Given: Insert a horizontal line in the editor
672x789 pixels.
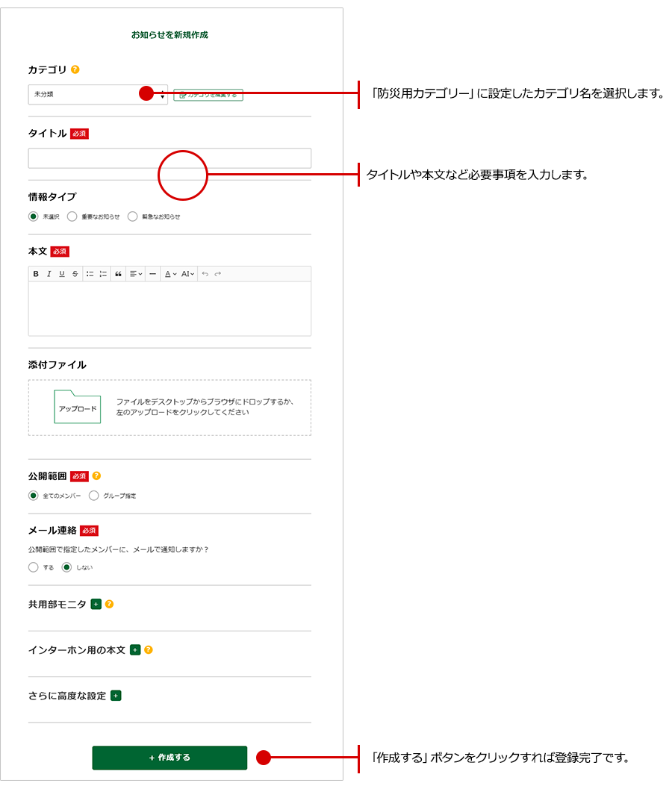Looking at the screenshot, I should point(152,274).
